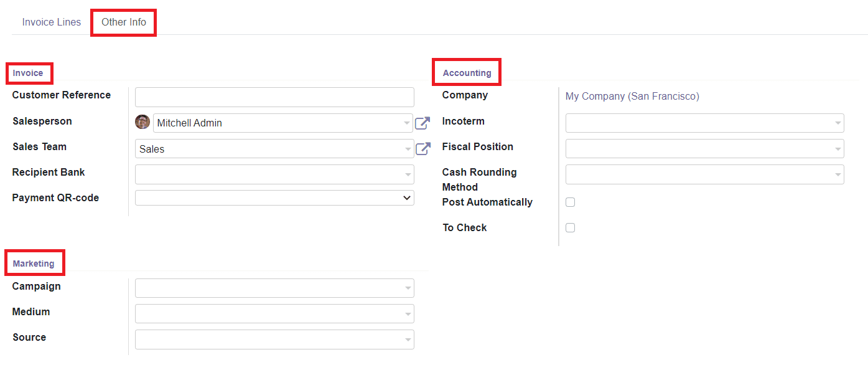Select the Other Info tab
The height and width of the screenshot is (380, 868).
coord(123,22)
